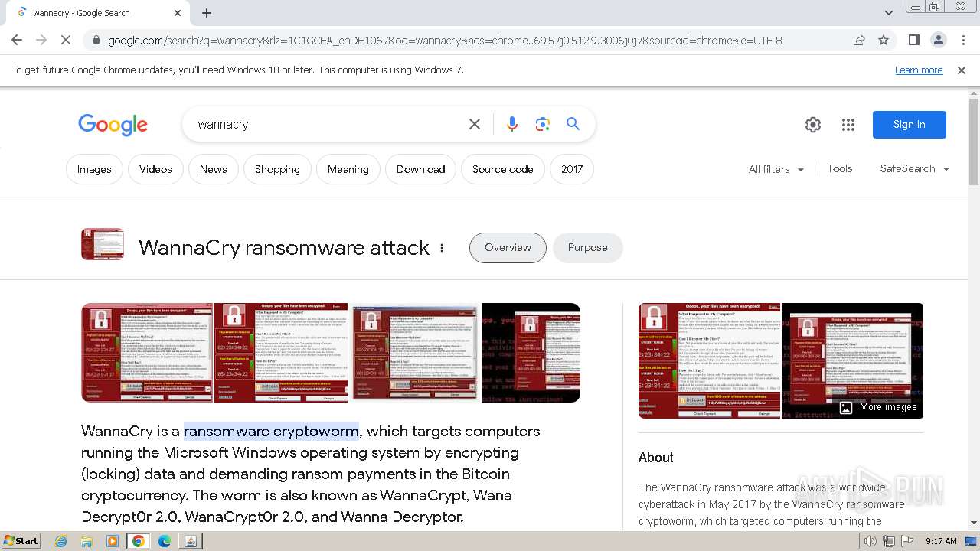Search by image with Google Lens
This screenshot has height=551, width=980.
click(543, 124)
